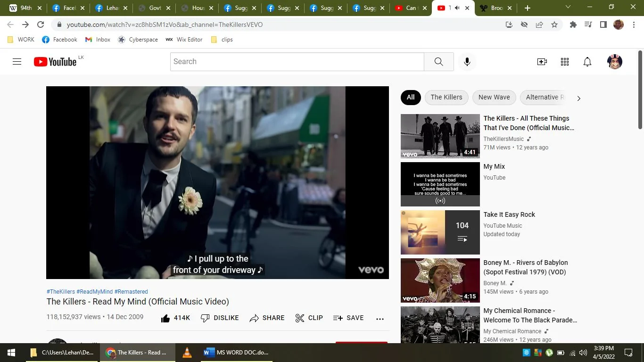The image size is (644, 362).
Task: Open Boney M. Rivers of Babylon thumbnail
Action: tap(440, 280)
